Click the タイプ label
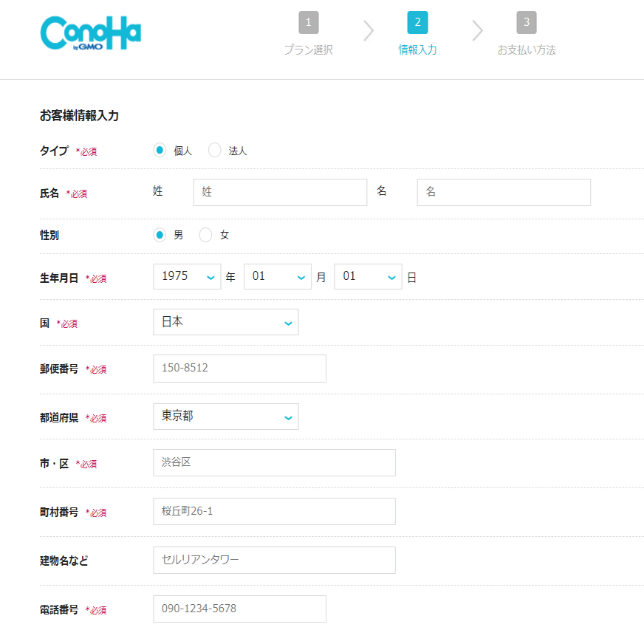 pos(54,151)
